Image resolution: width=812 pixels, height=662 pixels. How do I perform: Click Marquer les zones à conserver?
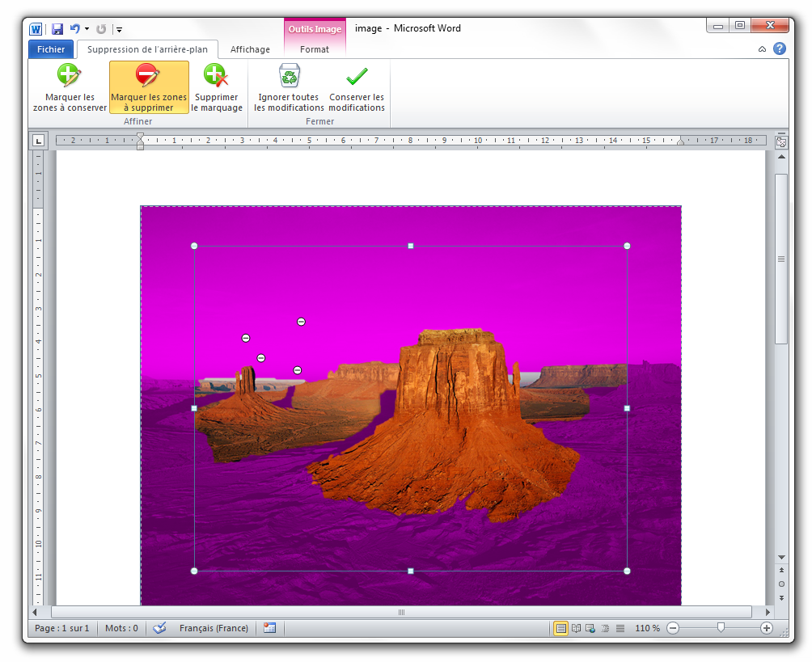click(70, 87)
